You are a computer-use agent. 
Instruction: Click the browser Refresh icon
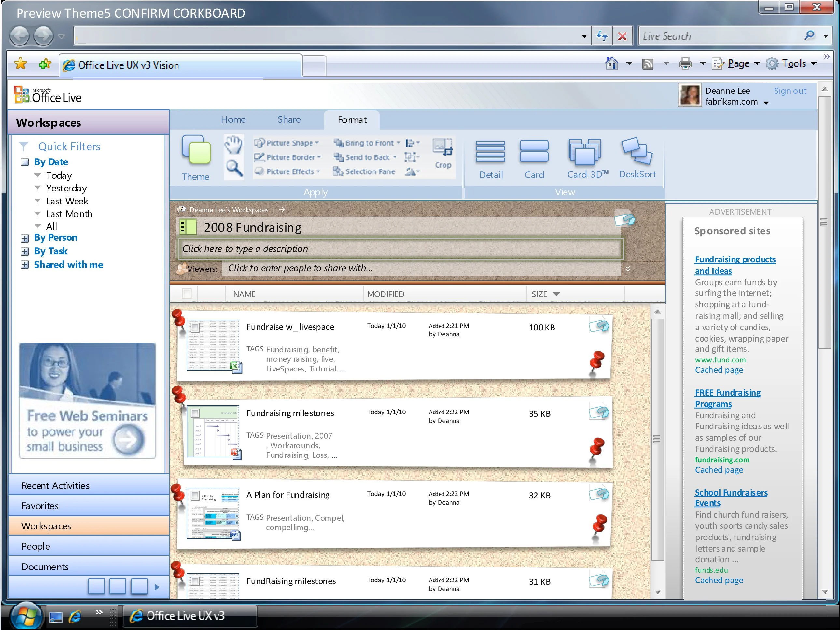pos(602,36)
